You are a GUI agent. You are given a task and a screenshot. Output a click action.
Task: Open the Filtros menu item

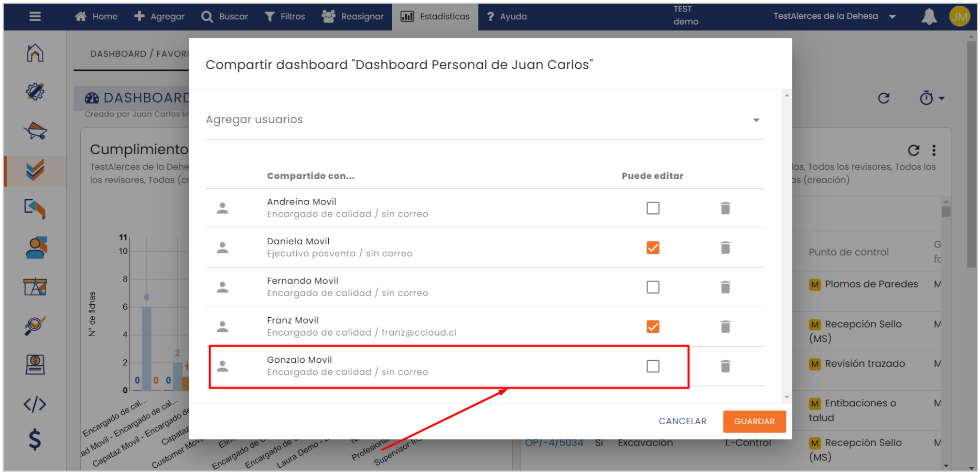tap(285, 17)
